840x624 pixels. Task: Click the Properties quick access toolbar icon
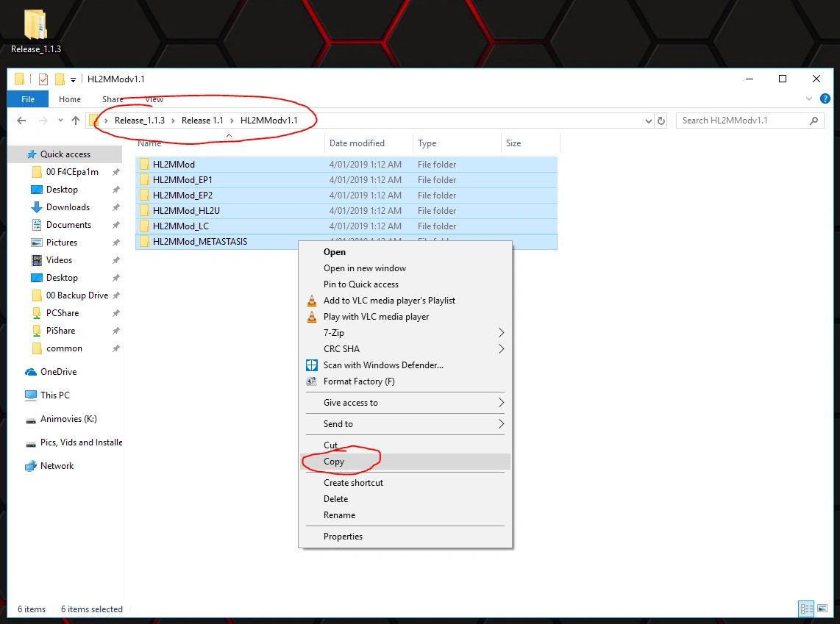pos(43,79)
